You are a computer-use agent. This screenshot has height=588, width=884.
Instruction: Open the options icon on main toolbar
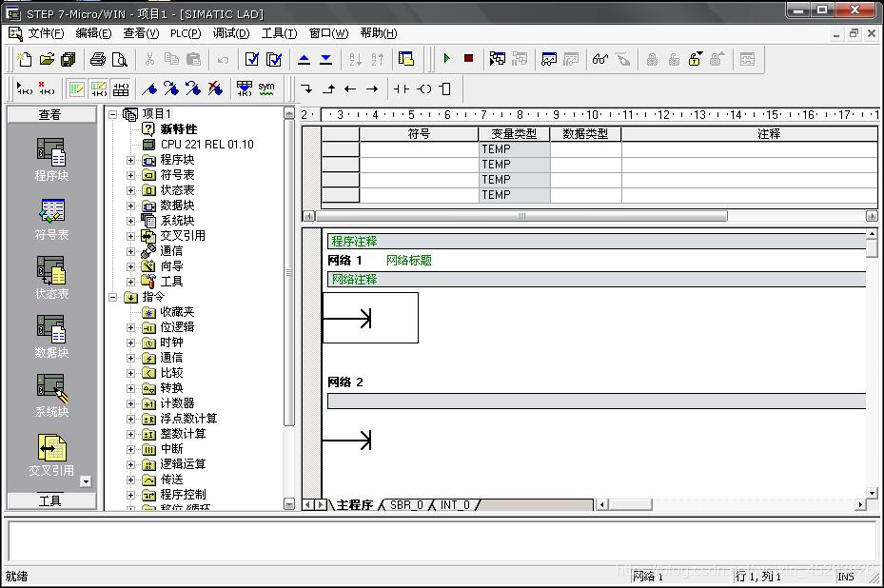(x=406, y=59)
